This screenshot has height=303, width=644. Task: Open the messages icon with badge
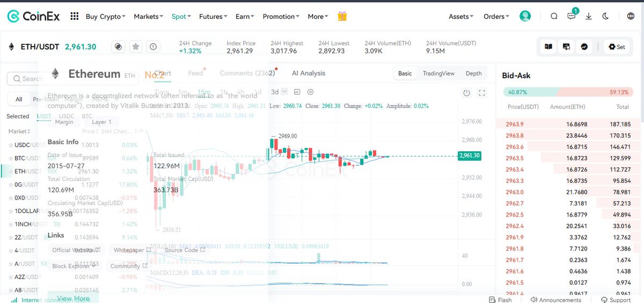[572, 16]
